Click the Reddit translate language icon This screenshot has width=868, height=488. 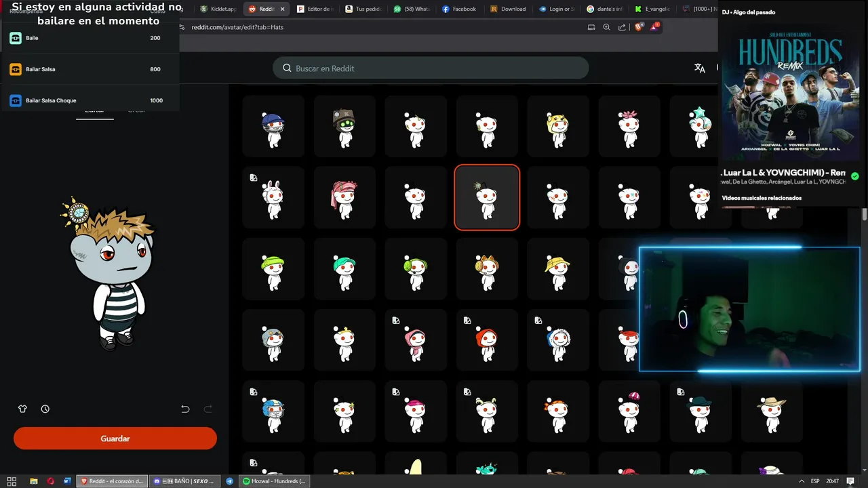(x=700, y=68)
